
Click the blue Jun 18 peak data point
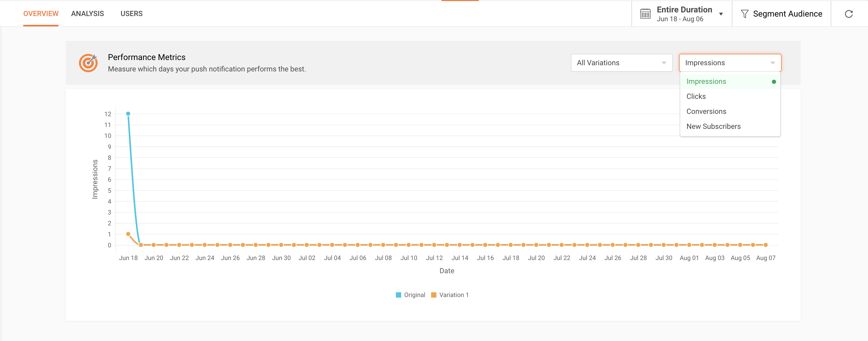pyautogui.click(x=128, y=114)
